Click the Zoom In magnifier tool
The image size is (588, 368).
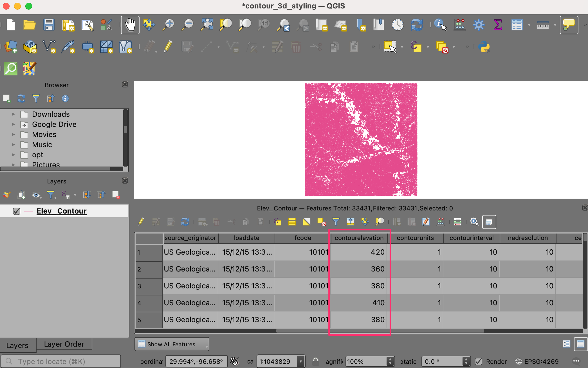click(168, 25)
